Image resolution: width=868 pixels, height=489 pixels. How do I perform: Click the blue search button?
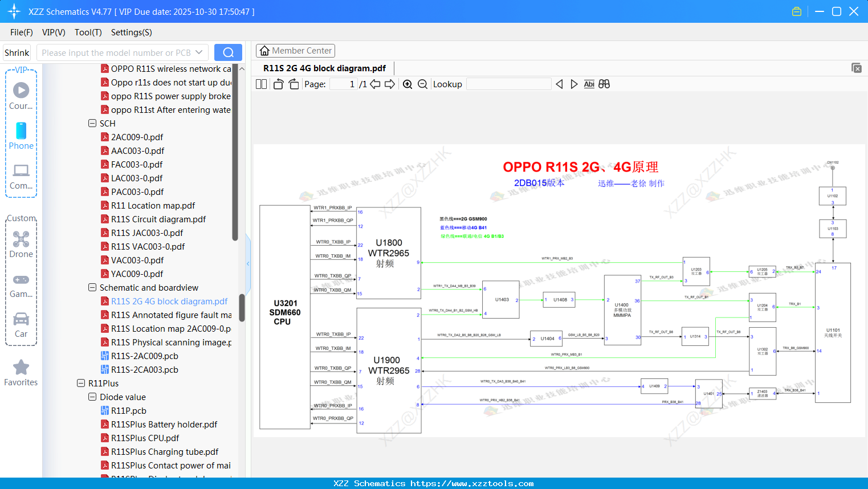coord(228,52)
